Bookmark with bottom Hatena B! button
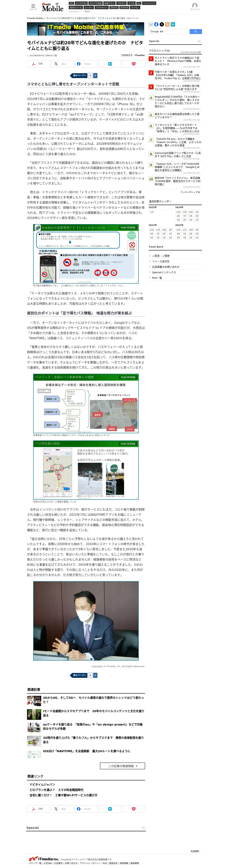The width and height of the screenshot is (228, 868). click(x=110, y=809)
